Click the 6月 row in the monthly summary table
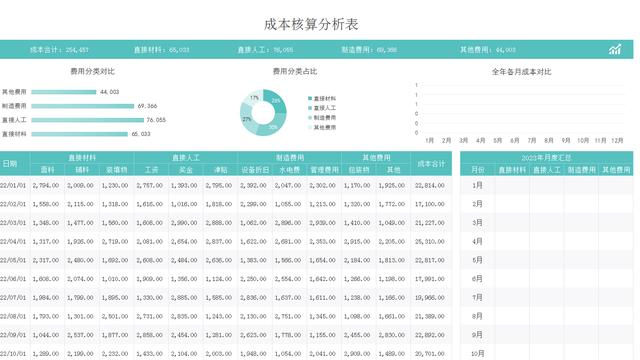The width and height of the screenshot is (640, 360). click(x=547, y=279)
